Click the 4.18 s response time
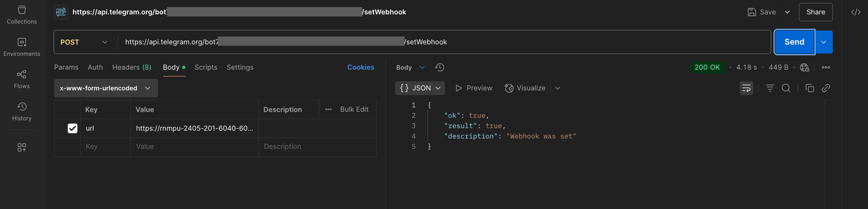 (x=746, y=67)
